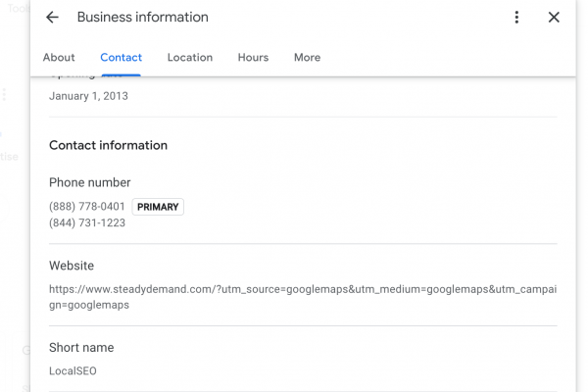Go to the Hours tab

coord(253,58)
